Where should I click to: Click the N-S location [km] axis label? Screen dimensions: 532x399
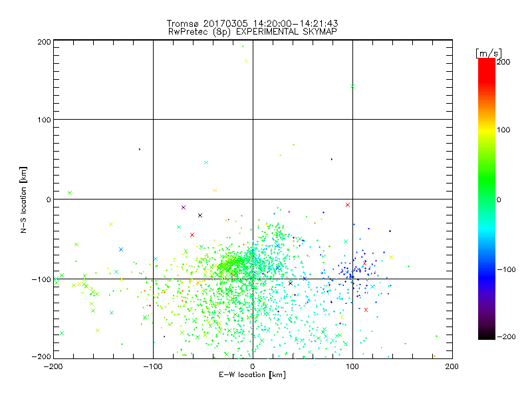(24, 199)
